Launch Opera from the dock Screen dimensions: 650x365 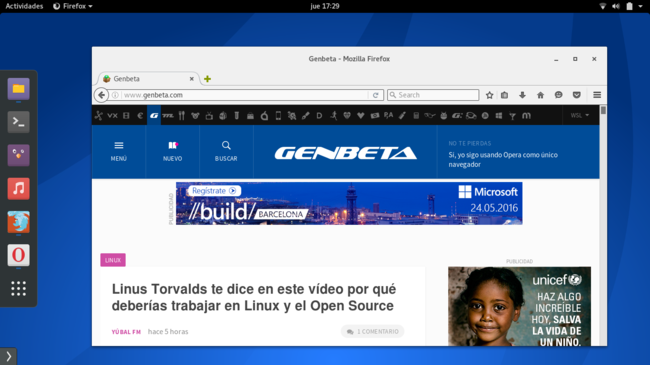tap(18, 255)
